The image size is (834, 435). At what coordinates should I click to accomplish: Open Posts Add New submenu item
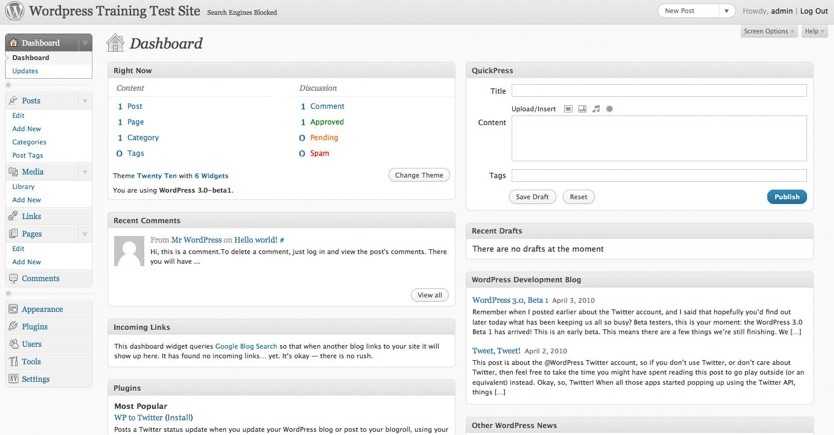pyautogui.click(x=27, y=129)
